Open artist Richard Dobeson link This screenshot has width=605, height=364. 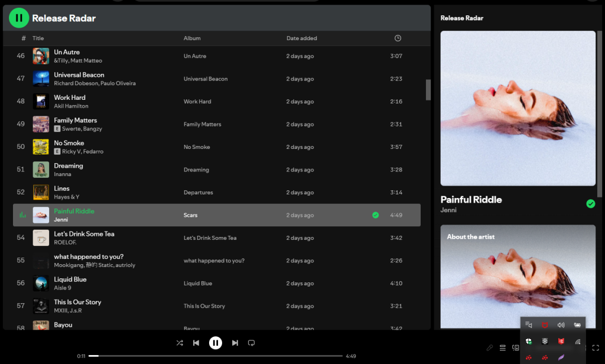click(x=76, y=83)
